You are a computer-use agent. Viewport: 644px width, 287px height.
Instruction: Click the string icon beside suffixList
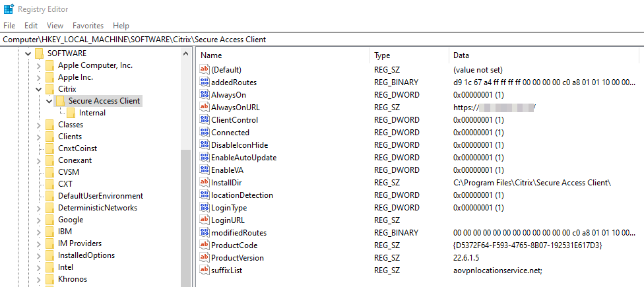coord(204,270)
